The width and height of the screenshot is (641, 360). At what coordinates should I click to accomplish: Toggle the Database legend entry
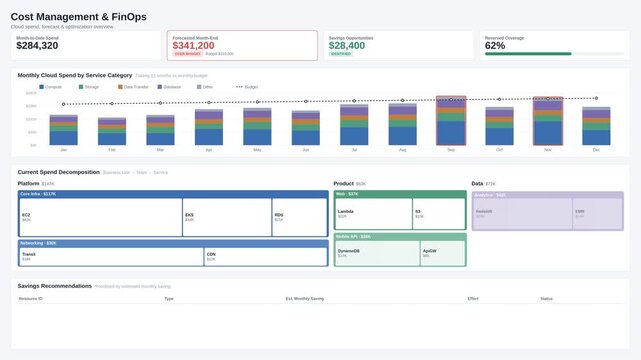[x=169, y=87]
